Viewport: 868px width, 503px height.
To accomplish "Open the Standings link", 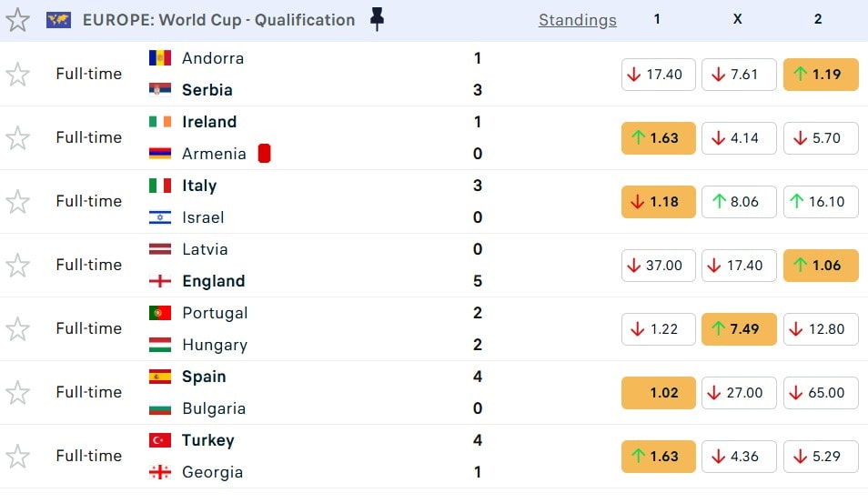I will coord(577,20).
